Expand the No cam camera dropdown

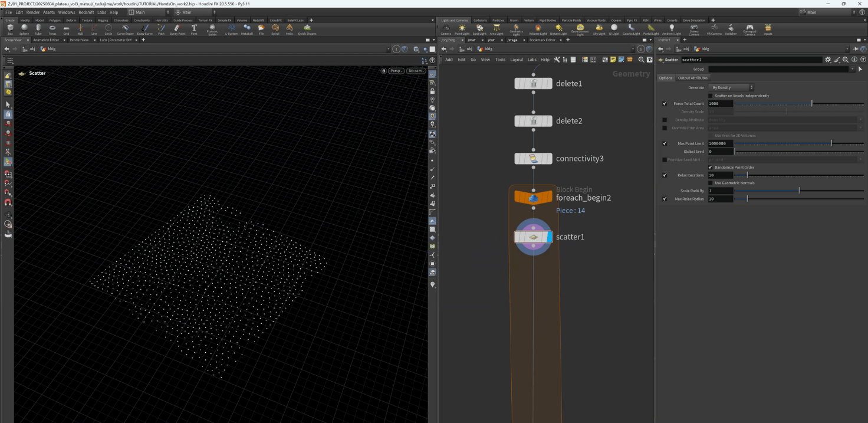tap(416, 71)
